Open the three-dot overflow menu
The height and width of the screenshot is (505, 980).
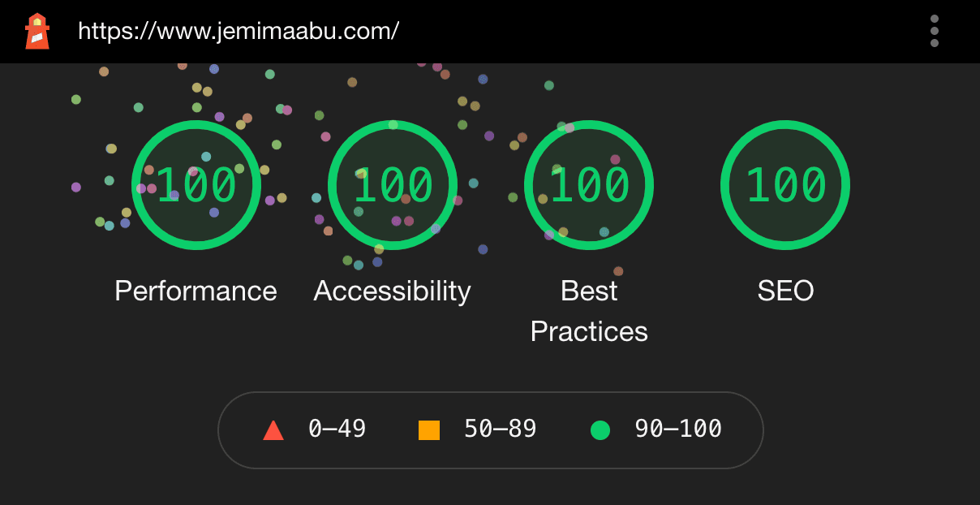[x=935, y=31]
